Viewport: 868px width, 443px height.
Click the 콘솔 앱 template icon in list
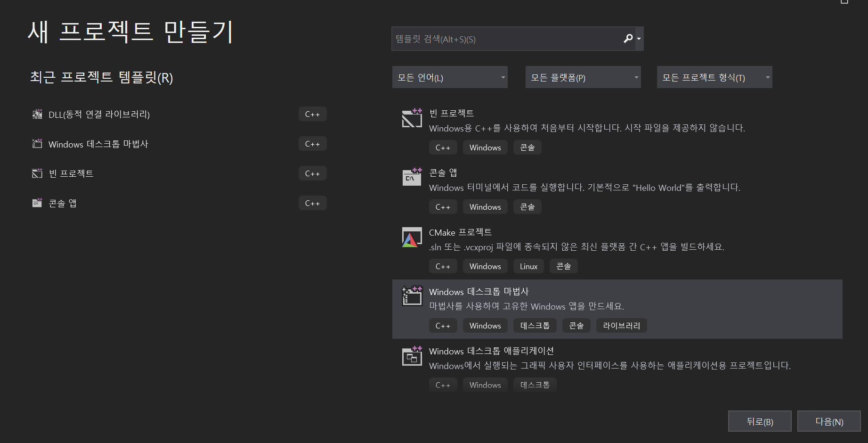412,177
